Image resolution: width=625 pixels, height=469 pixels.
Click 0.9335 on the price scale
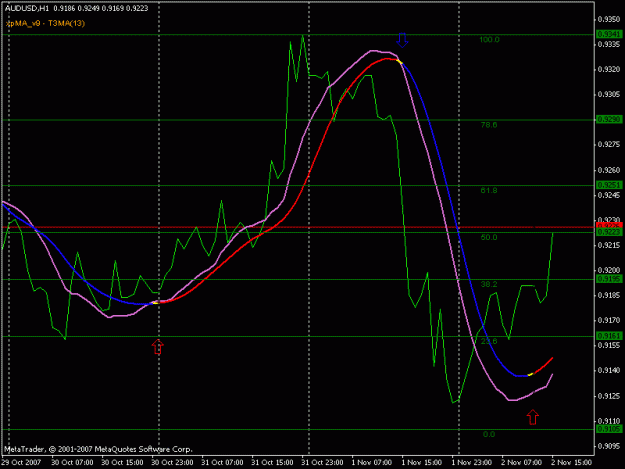tap(609, 44)
